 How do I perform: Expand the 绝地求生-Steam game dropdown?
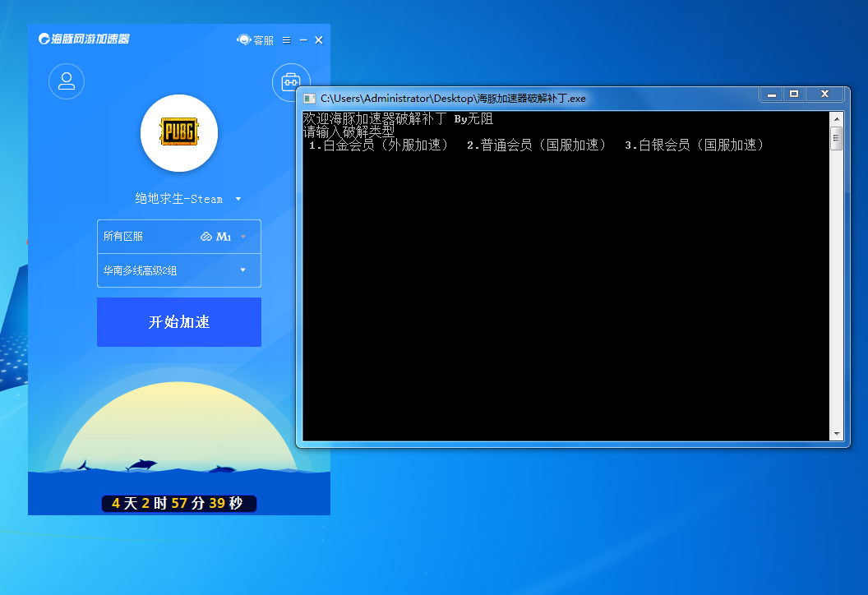[x=238, y=199]
